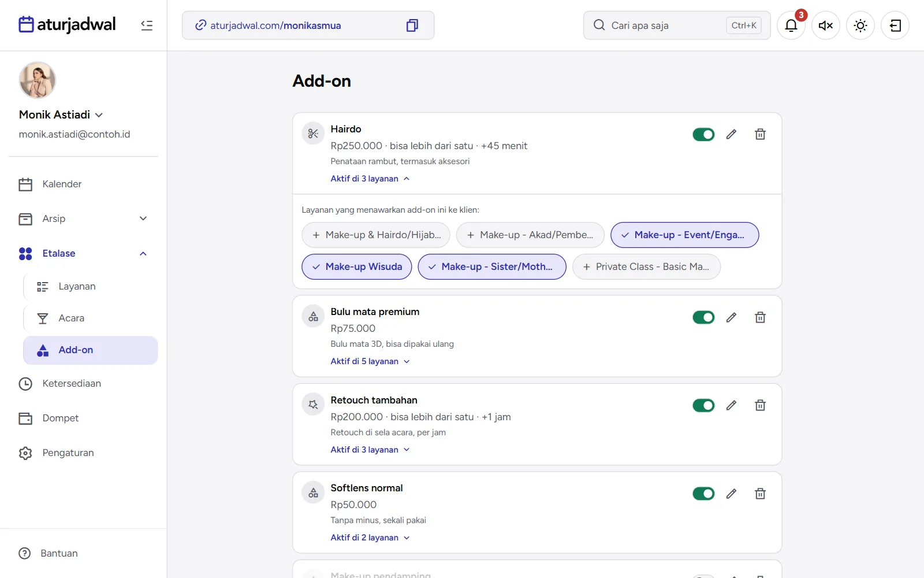Edit the Retouch tambahan add-on
924x578 pixels.
coord(731,406)
